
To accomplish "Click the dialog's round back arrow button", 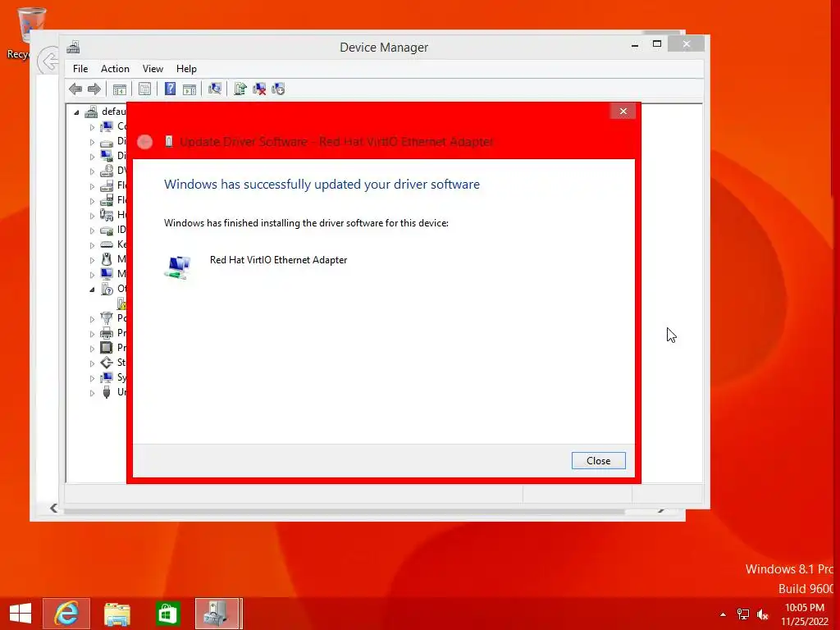I will (x=144, y=142).
